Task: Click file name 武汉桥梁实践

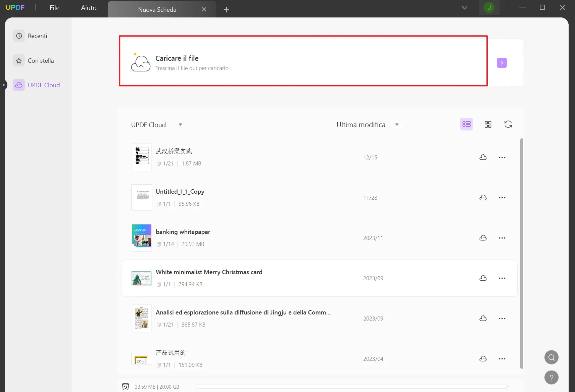Action: point(174,151)
